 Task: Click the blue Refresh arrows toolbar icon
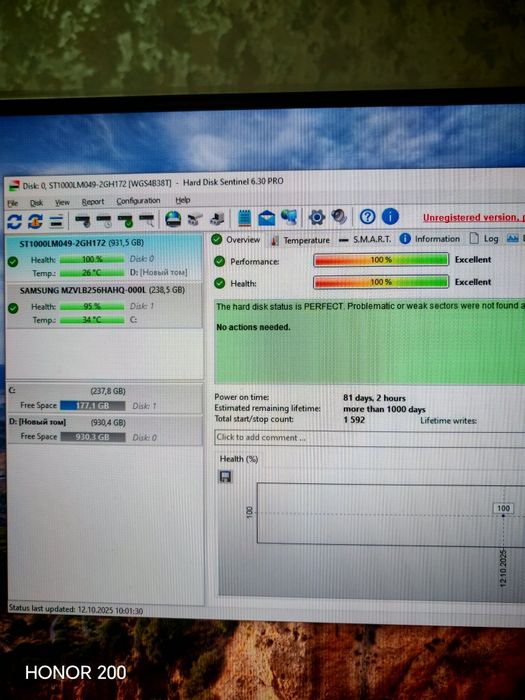click(x=14, y=222)
